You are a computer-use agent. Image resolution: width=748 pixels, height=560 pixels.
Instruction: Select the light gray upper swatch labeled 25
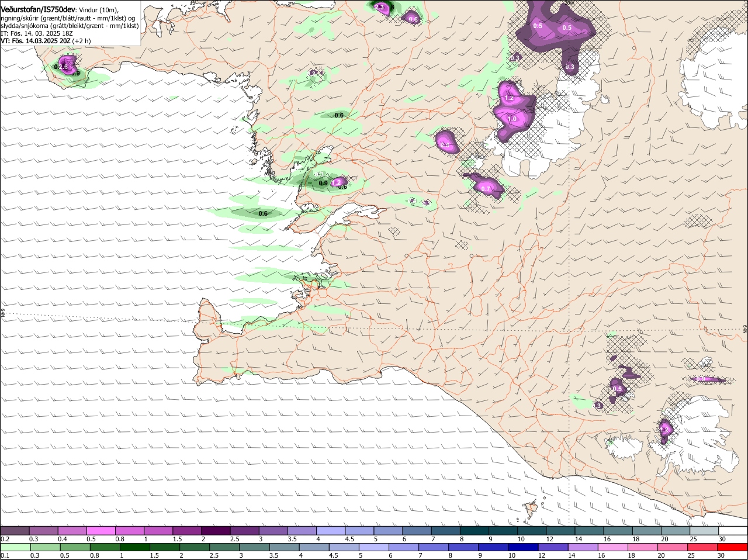[705, 530]
